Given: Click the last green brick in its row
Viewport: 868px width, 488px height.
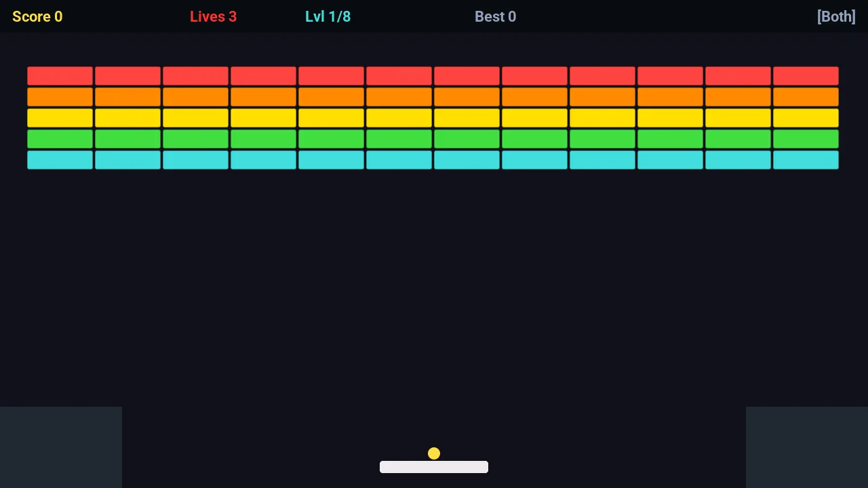Looking at the screenshot, I should pyautogui.click(x=806, y=139).
